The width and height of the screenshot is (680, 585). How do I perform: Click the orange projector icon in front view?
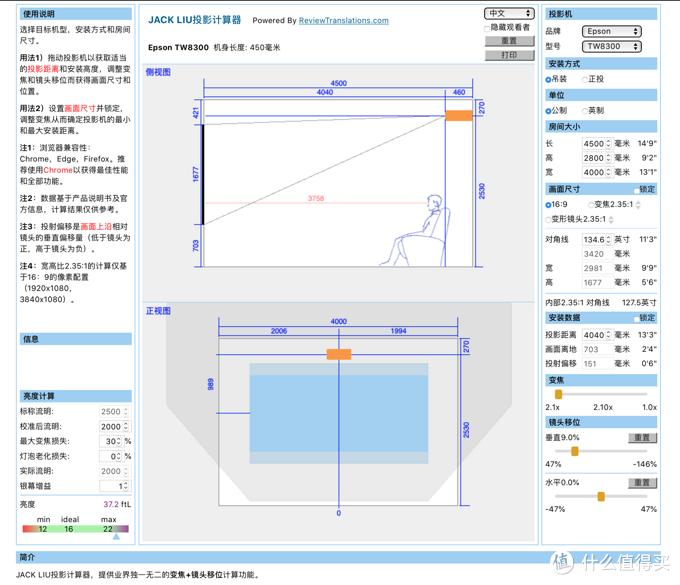tap(339, 354)
